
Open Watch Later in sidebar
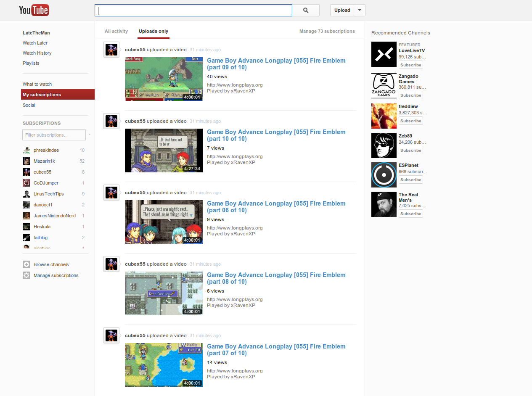tap(35, 43)
